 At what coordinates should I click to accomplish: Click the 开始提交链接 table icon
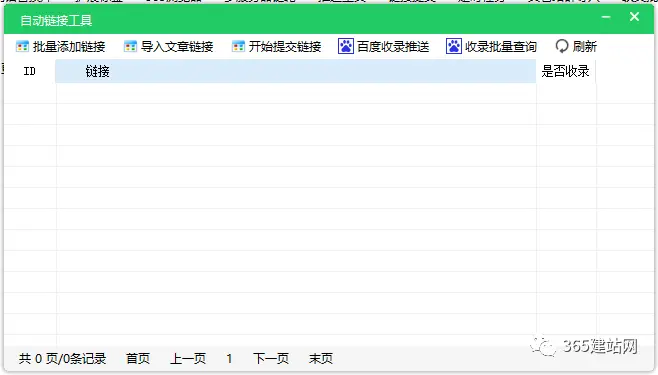pos(238,46)
